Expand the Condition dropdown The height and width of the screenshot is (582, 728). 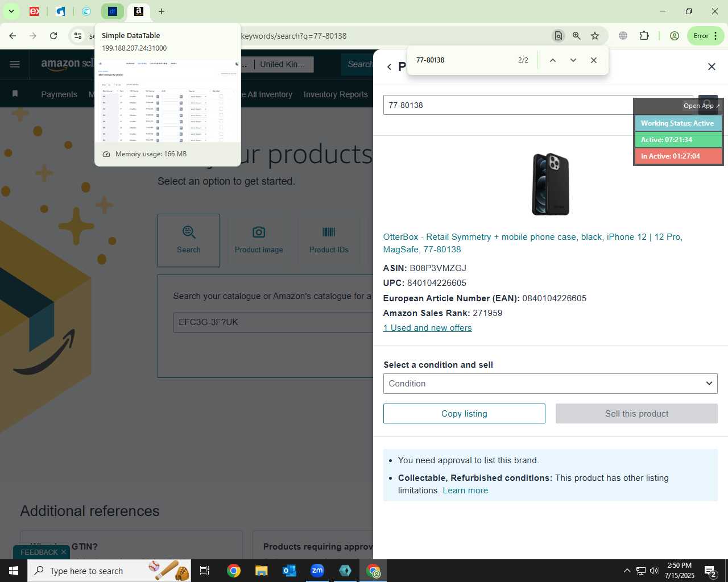551,384
